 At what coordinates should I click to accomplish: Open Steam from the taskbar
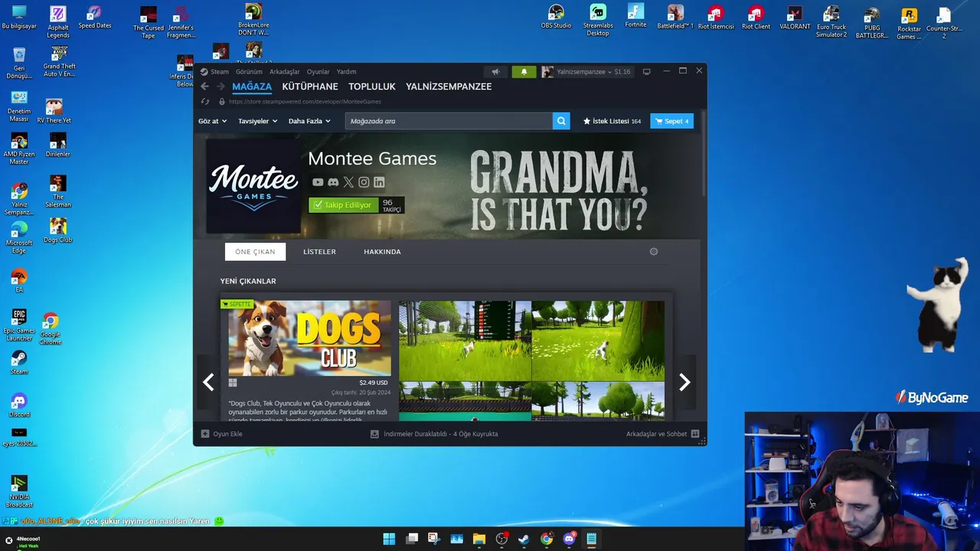coord(524,539)
